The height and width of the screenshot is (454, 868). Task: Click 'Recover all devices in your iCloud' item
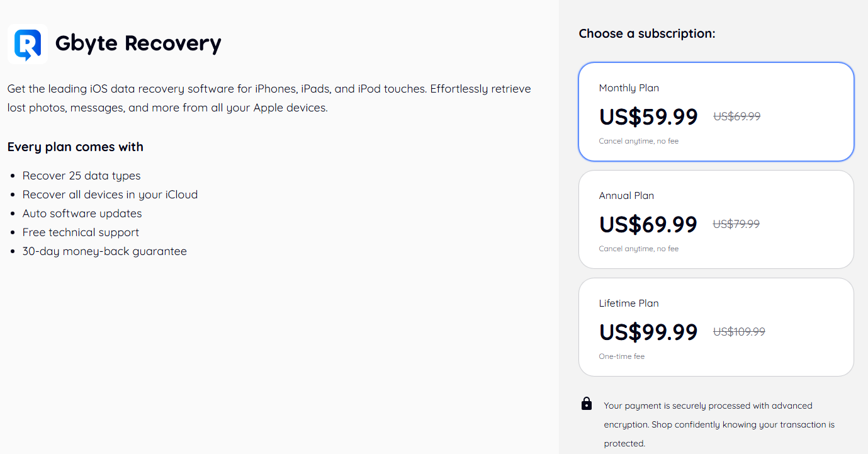point(110,195)
